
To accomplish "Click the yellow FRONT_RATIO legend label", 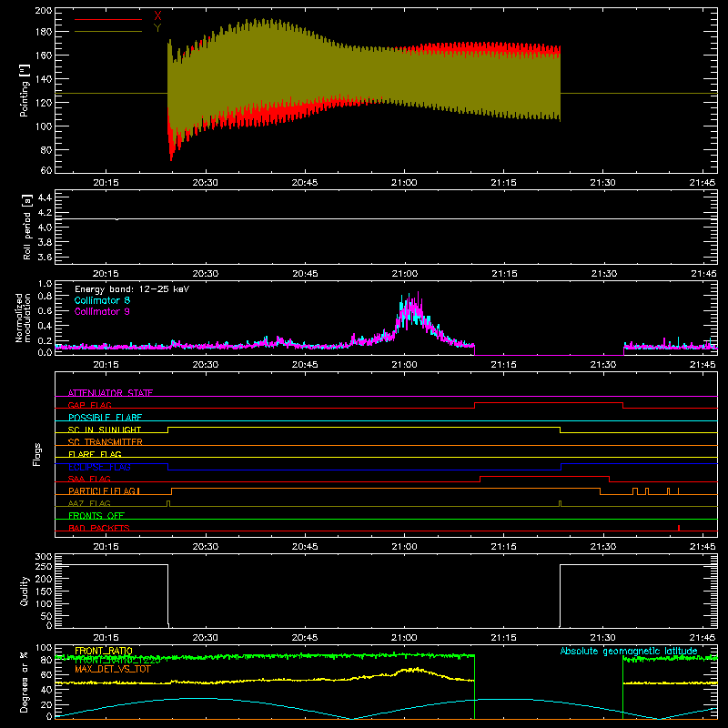I will coord(104,651).
